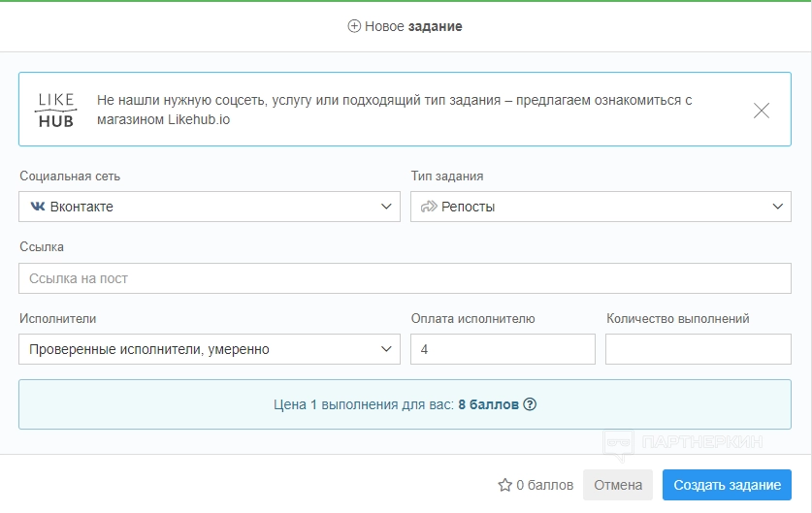
Task: Click the VK icon in the social network field
Action: click(x=38, y=207)
